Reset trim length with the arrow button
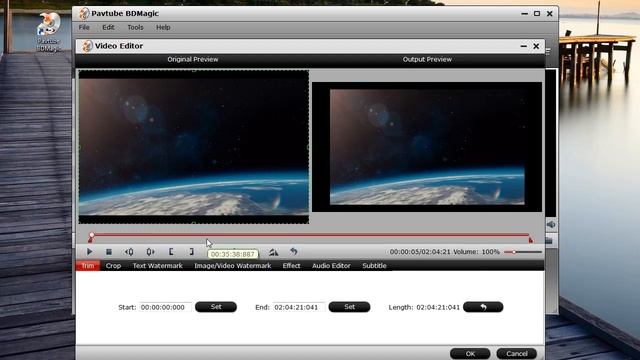The height and width of the screenshot is (360, 640). point(483,307)
